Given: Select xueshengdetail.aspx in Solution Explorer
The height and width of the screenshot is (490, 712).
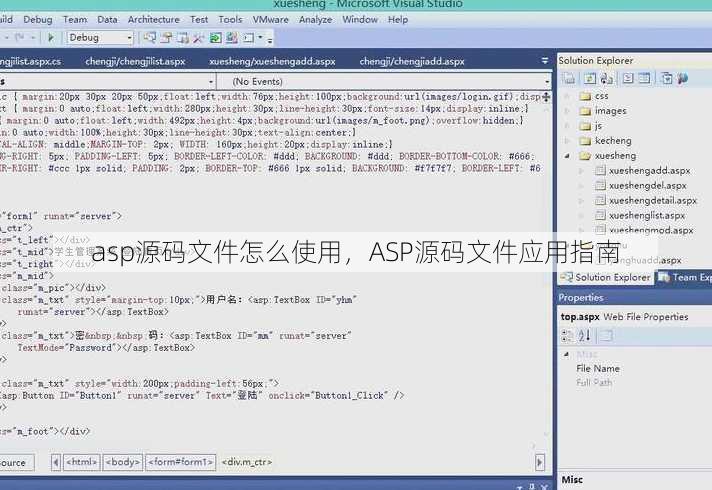Looking at the screenshot, I should coord(653,200).
